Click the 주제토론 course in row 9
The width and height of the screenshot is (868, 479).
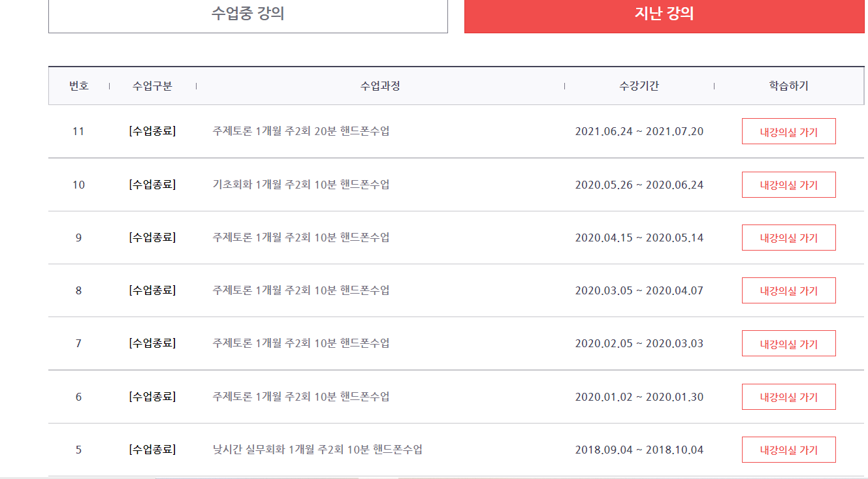coord(301,238)
